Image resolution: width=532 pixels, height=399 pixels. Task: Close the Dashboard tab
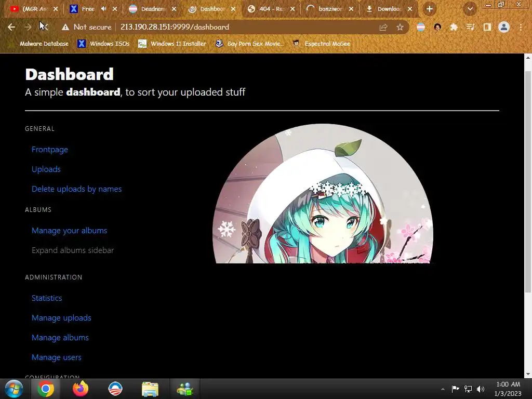tap(233, 9)
